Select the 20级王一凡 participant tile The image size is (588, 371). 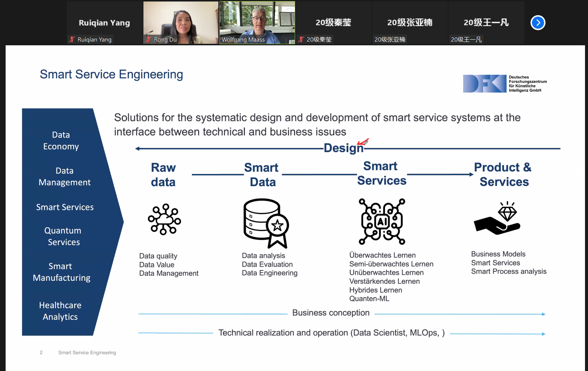point(486,23)
